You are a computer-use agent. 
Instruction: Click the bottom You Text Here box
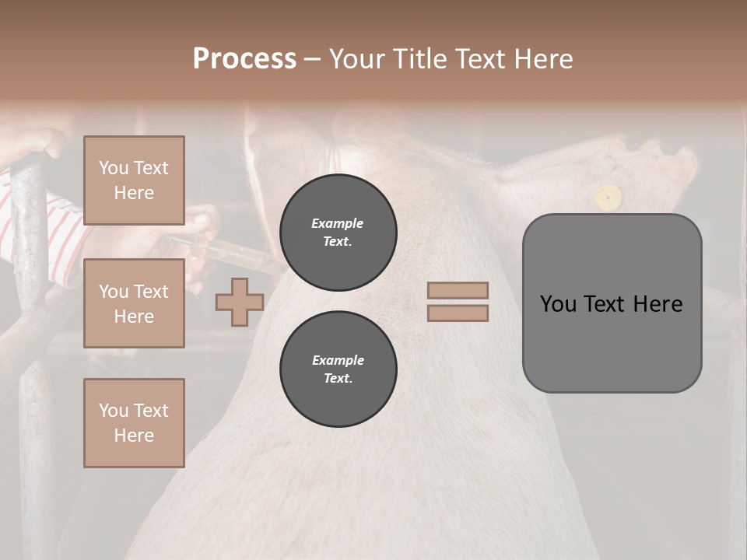[134, 423]
